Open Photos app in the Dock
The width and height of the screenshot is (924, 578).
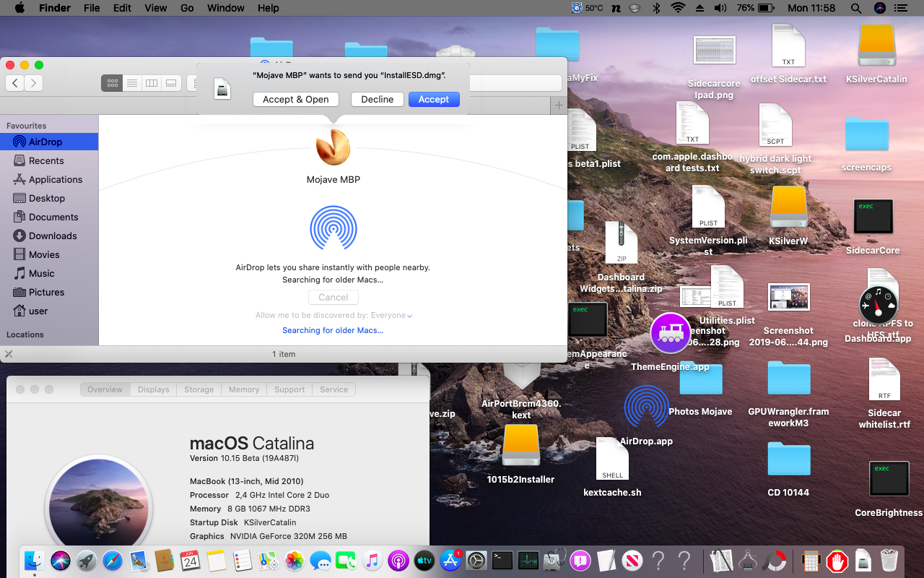tap(294, 561)
